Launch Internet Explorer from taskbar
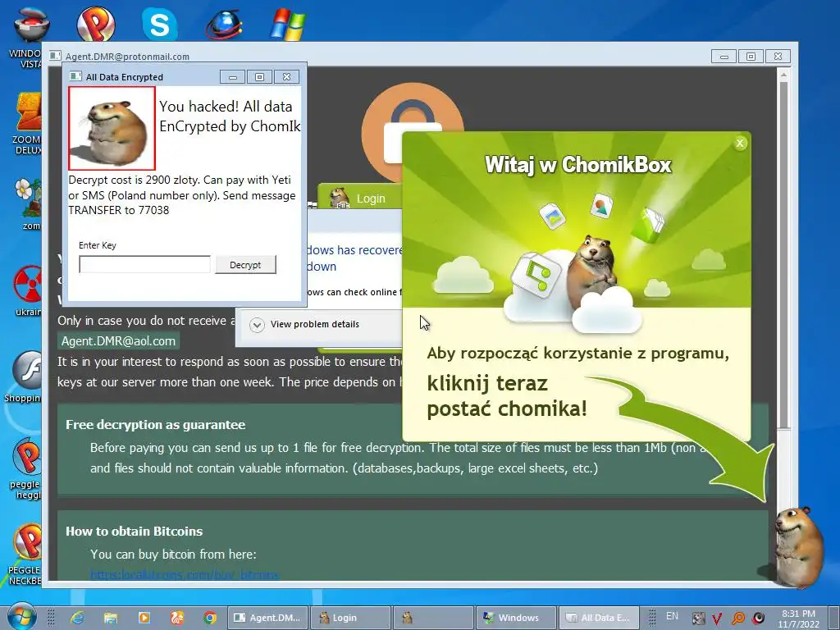Viewport: 840px width, 630px height. [78, 618]
